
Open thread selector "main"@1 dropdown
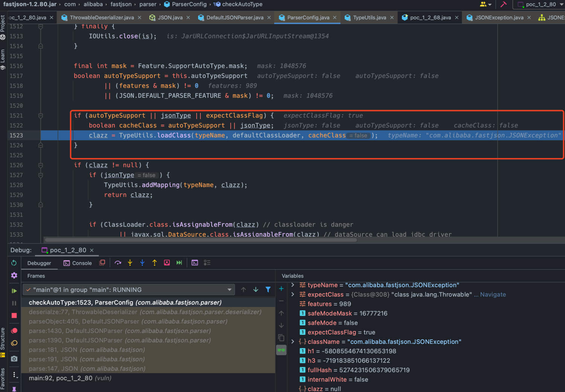click(129, 290)
